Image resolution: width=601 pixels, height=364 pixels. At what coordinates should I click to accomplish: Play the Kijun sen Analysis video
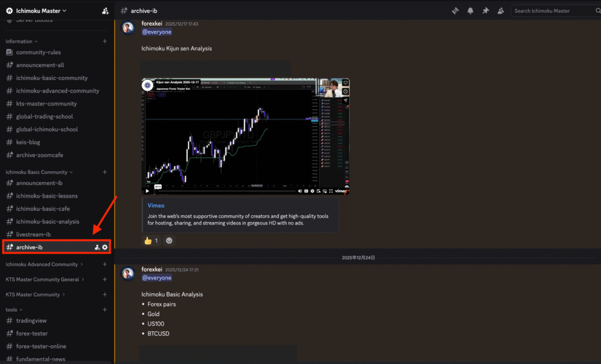(147, 190)
